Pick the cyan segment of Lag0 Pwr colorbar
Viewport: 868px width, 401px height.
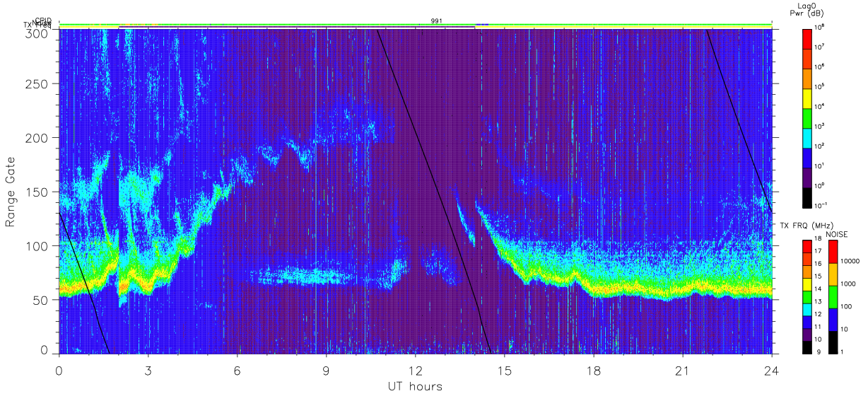click(807, 136)
